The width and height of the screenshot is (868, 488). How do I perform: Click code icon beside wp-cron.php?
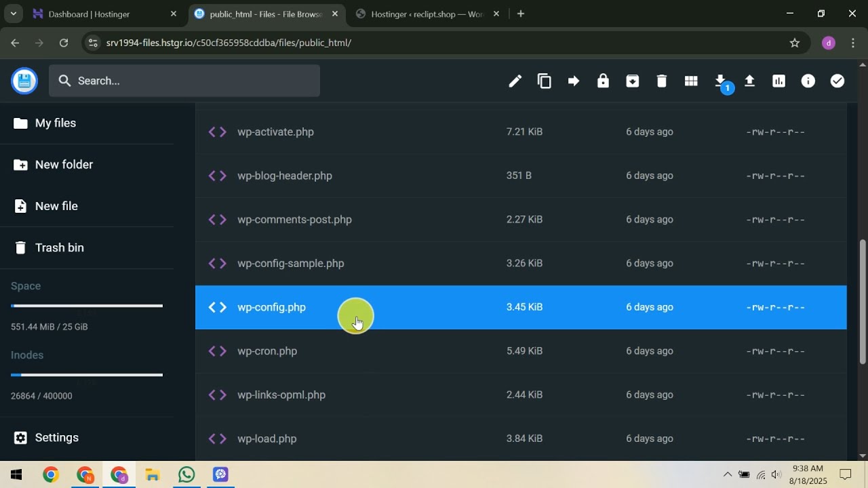[217, 351]
